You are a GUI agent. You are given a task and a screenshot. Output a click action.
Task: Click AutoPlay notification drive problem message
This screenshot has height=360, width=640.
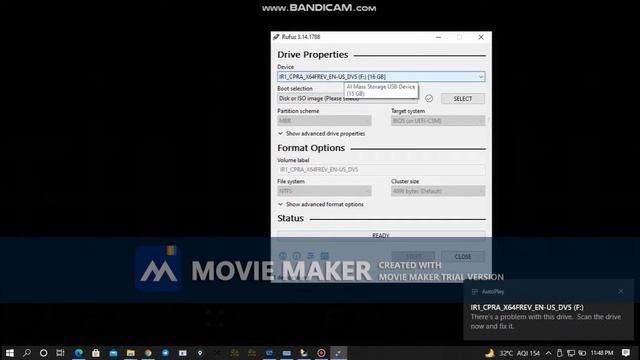(546, 321)
